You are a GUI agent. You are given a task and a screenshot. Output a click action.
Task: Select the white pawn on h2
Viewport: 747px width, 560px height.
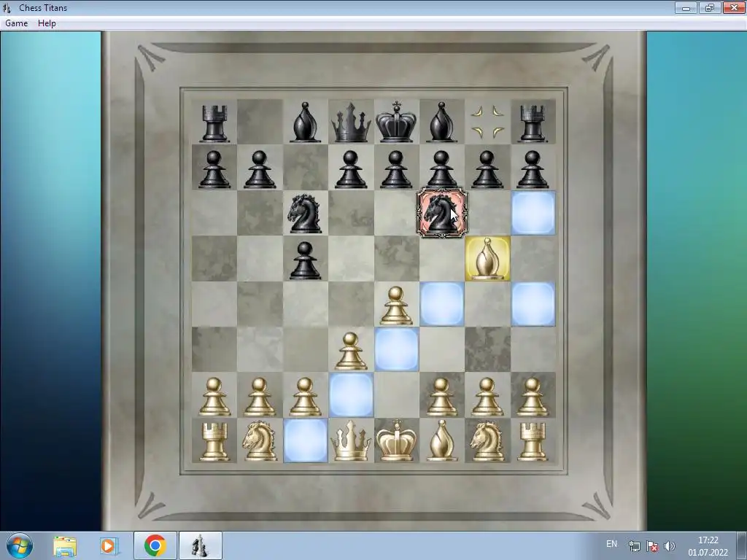tap(533, 397)
